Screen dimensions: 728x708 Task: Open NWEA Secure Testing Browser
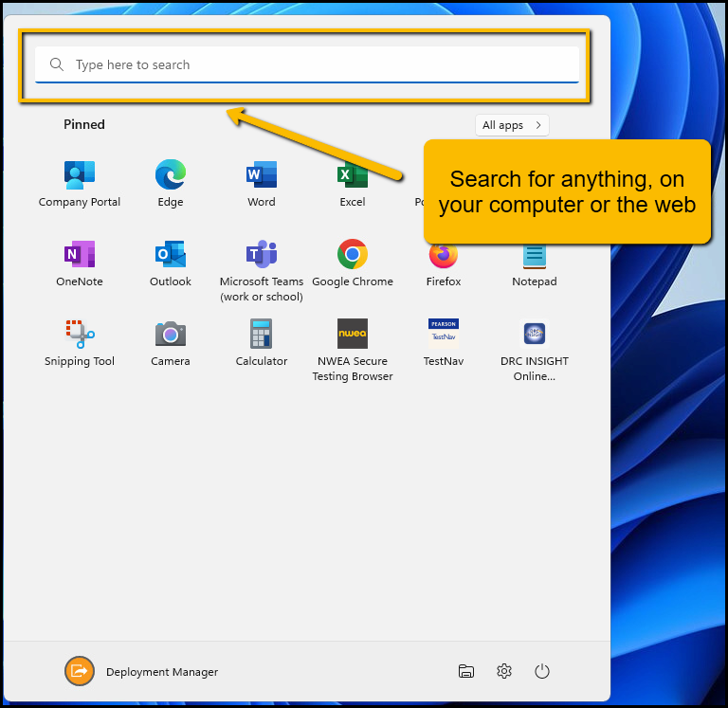coord(353,351)
